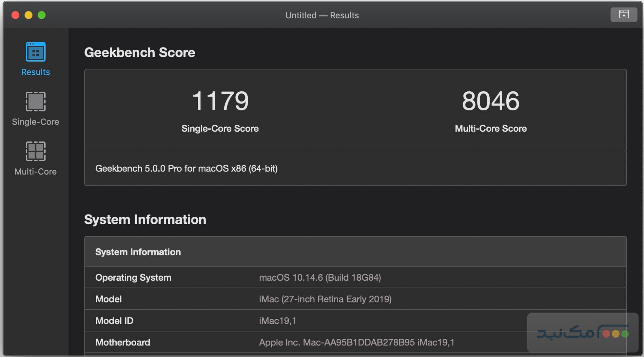The image size is (644, 357).
Task: Click the Untitled — Results title bar text
Action: pyautogui.click(x=322, y=15)
